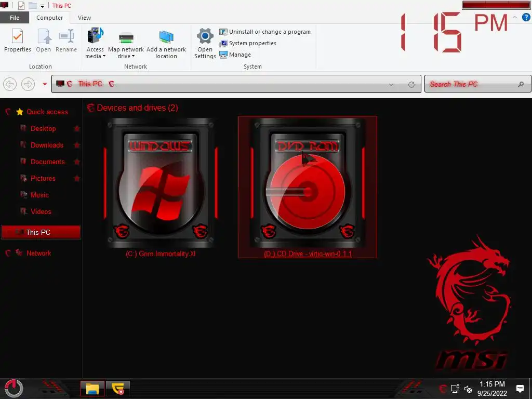Open the Map network drive menu

(126, 44)
